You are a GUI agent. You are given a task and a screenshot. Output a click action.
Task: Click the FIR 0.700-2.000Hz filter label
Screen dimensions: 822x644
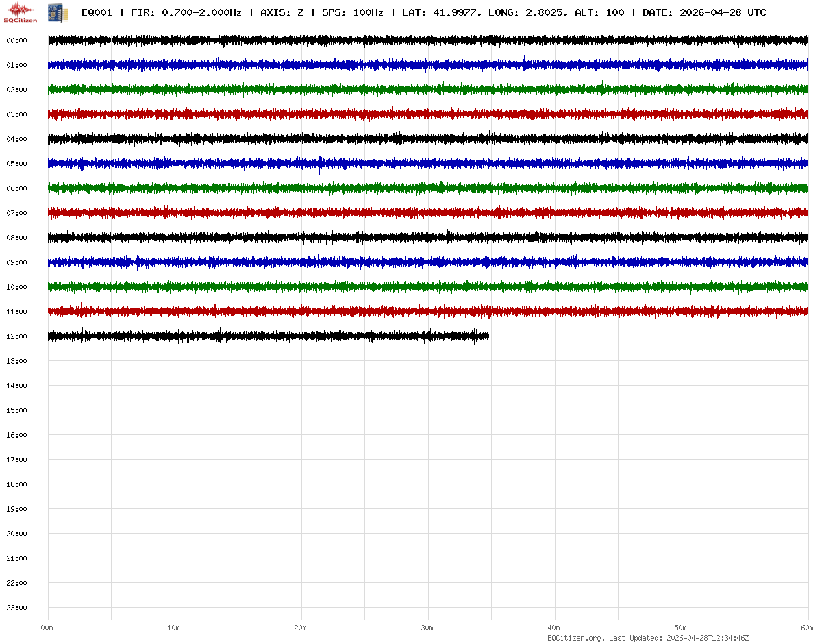[x=186, y=12]
